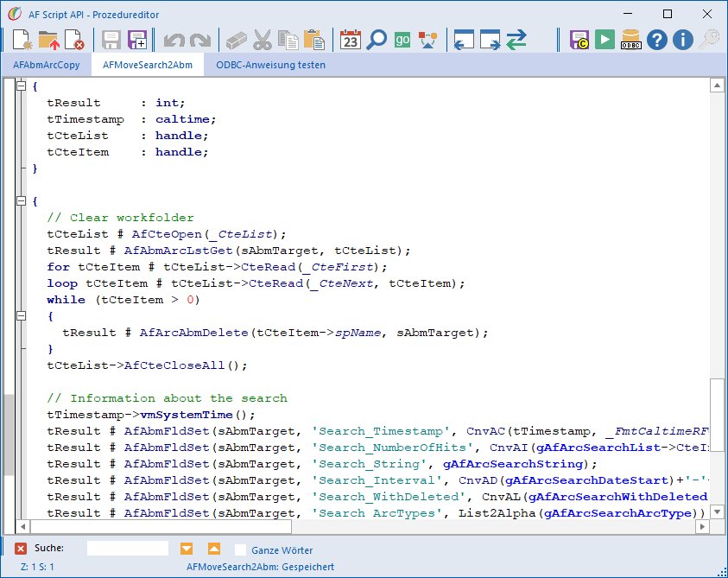Screen dimensions: 728x578
Task: Click the eraser delete icon
Action: pyautogui.click(x=237, y=40)
